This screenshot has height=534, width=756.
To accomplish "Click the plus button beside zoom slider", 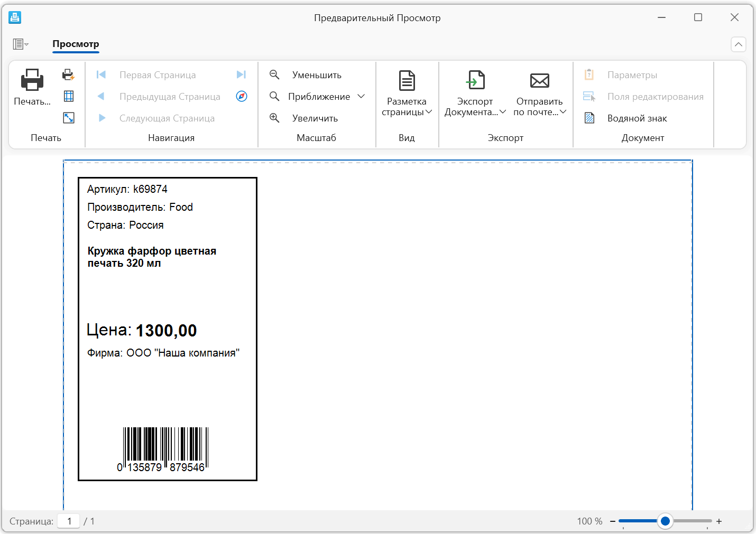I will [x=719, y=521].
